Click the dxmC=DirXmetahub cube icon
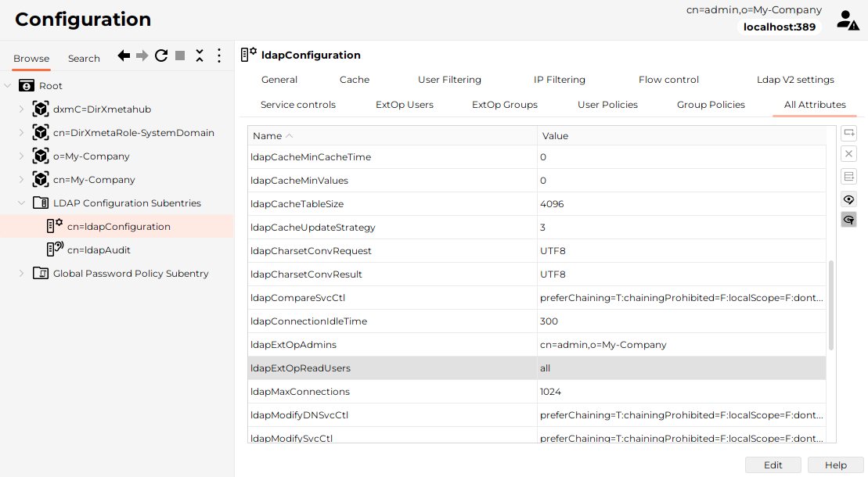This screenshot has height=477, width=868. (x=41, y=109)
